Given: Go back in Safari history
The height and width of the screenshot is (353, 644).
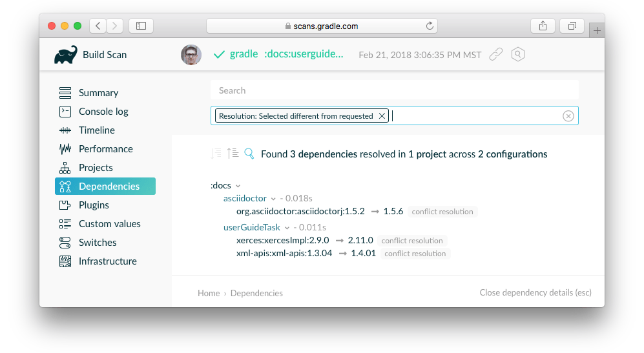Looking at the screenshot, I should [x=98, y=26].
